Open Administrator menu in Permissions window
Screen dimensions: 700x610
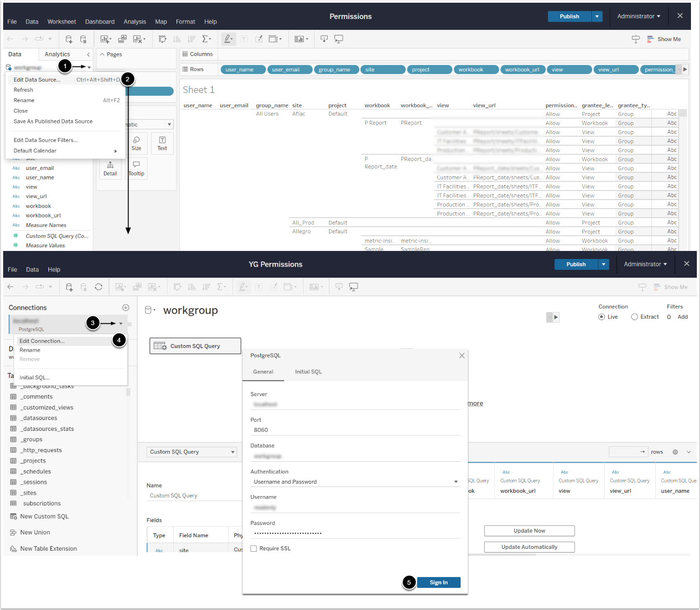point(638,16)
